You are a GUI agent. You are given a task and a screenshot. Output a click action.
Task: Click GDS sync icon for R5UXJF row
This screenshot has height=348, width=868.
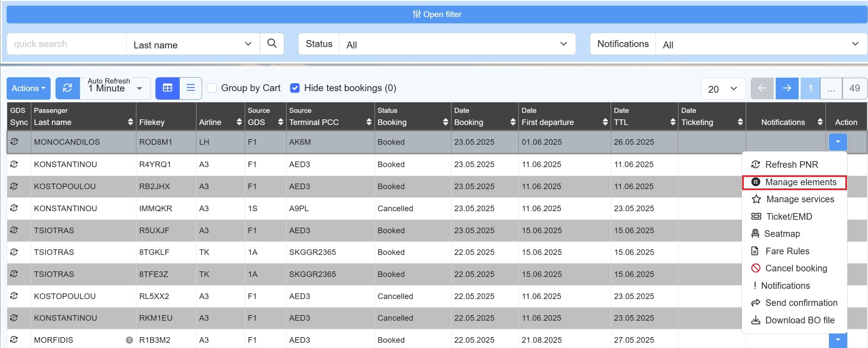(x=14, y=230)
